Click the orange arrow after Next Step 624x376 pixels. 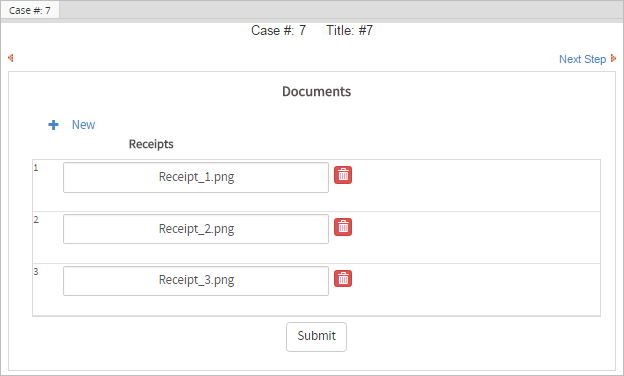click(x=613, y=58)
